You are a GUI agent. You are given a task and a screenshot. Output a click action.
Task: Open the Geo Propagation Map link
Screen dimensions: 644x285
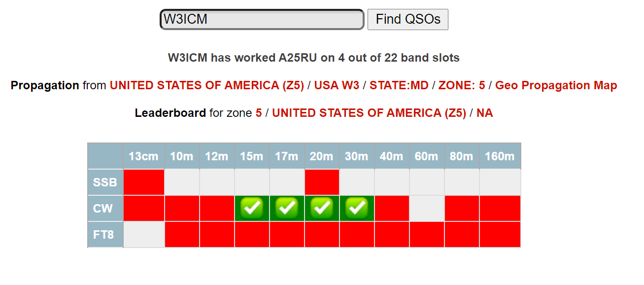coord(556,85)
